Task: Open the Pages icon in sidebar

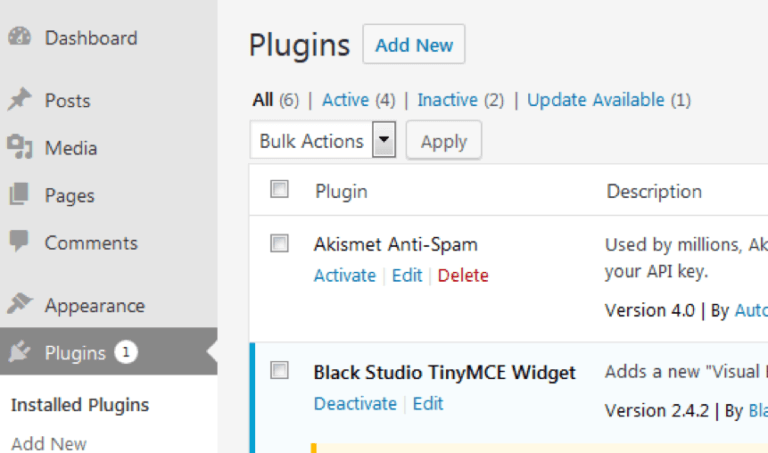Action: 19,194
